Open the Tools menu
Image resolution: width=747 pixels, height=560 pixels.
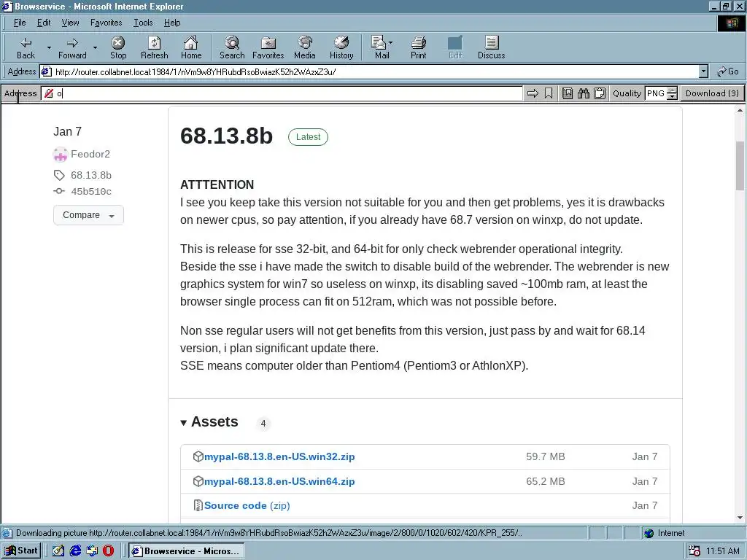[143, 23]
